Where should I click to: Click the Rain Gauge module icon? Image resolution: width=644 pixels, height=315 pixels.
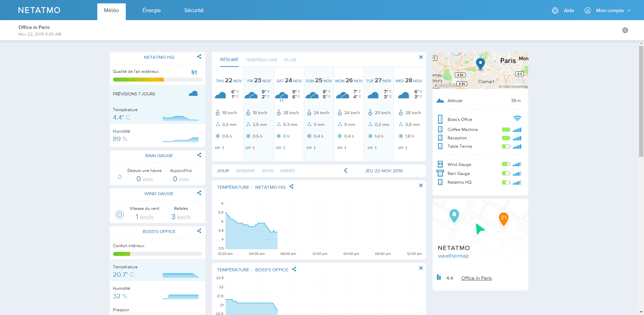click(440, 173)
